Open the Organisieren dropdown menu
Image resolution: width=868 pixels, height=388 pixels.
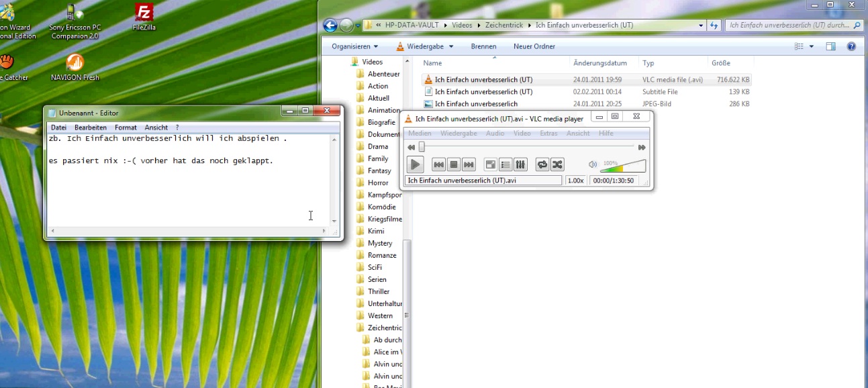click(x=355, y=46)
